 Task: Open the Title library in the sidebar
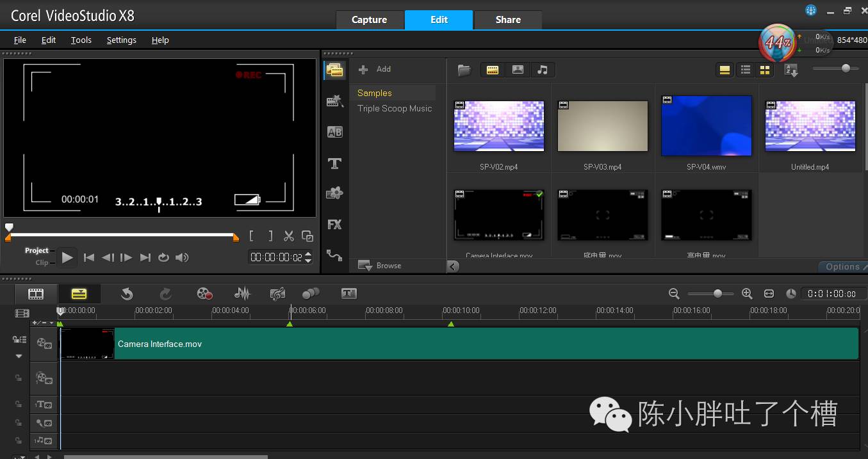coord(334,163)
